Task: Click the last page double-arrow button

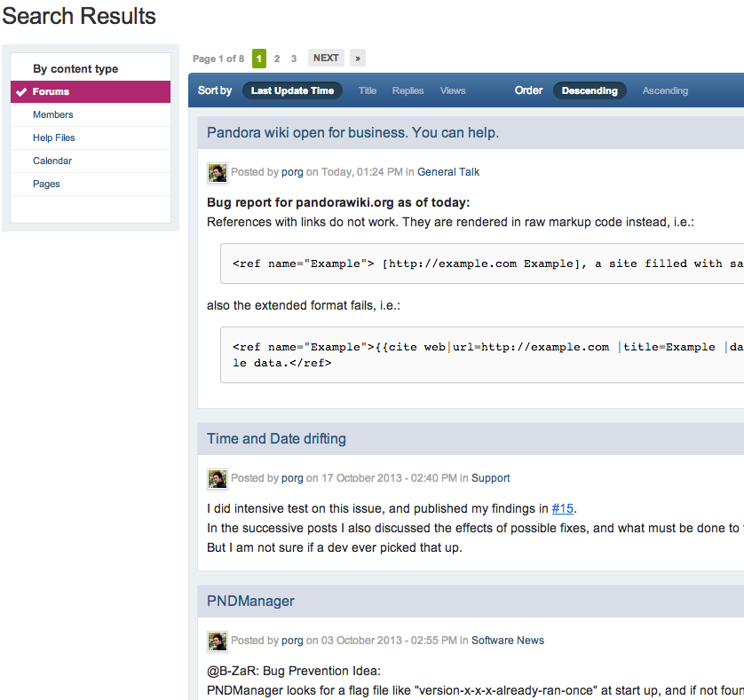Action: click(x=357, y=59)
